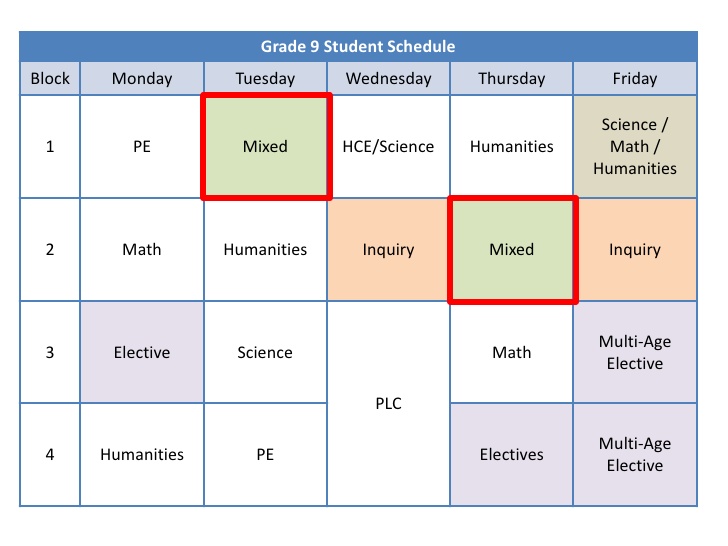
Task: Click Friday's orange Inquiry cell
Action: pyautogui.click(x=635, y=250)
